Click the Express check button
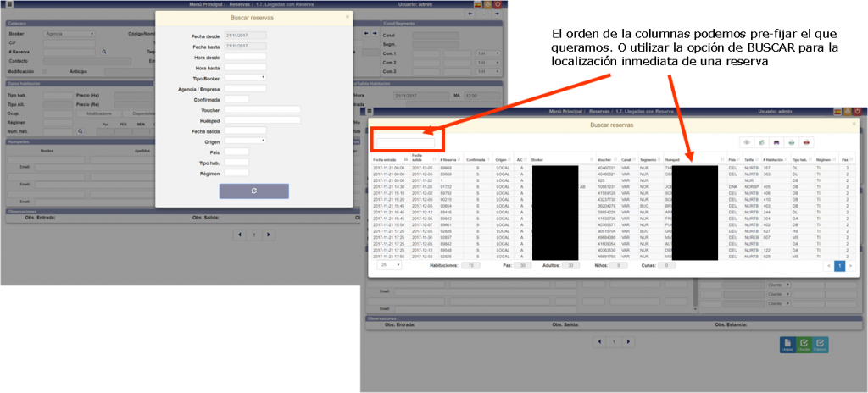868x393 pixels. point(821,344)
